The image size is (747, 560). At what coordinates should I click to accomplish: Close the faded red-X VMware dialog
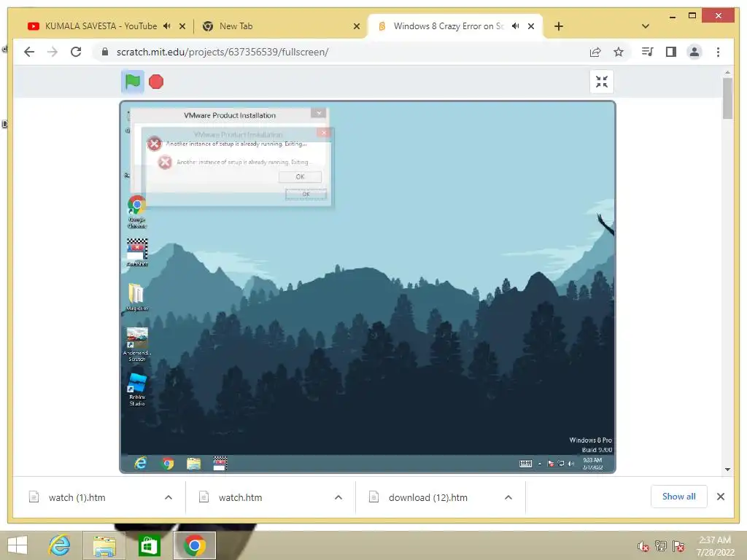(x=323, y=133)
